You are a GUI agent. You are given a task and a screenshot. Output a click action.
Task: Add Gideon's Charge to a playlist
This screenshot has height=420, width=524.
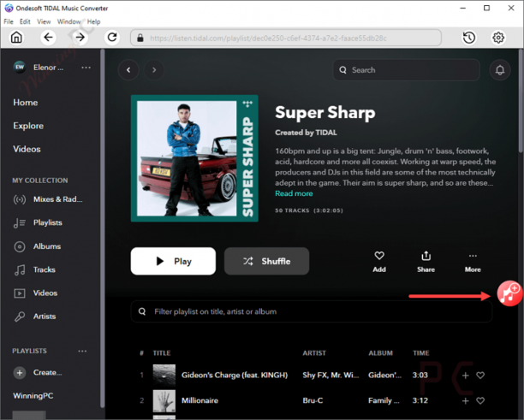465,376
